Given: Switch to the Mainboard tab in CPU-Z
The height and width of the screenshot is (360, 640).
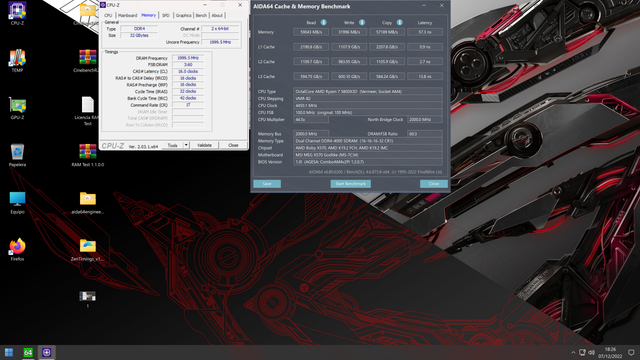Looking at the screenshot, I should 127,15.
